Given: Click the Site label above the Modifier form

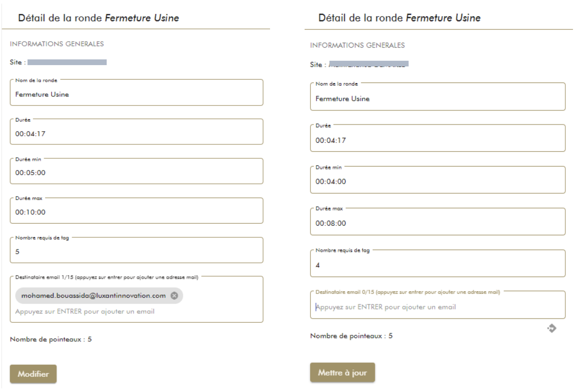Looking at the screenshot, I should coord(16,62).
